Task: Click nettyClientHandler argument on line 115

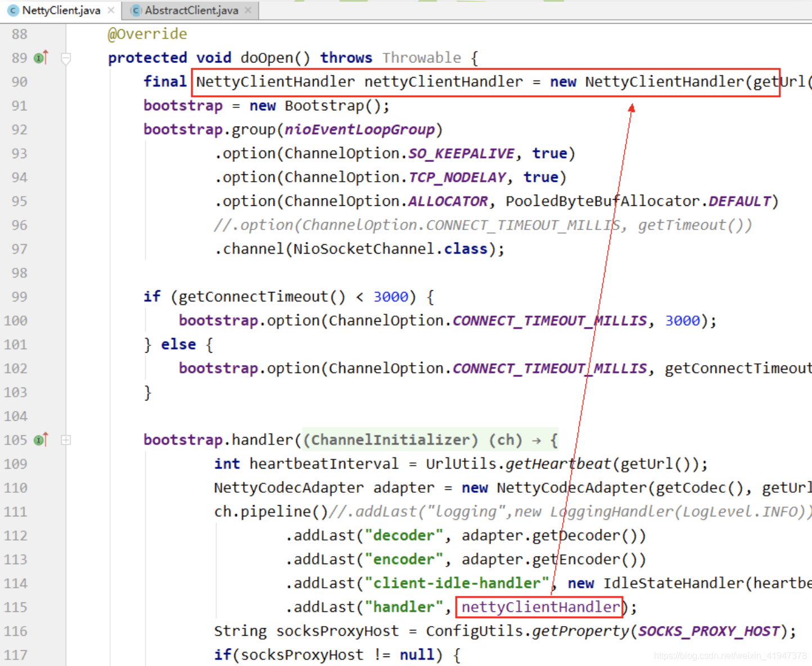Action: [x=540, y=607]
